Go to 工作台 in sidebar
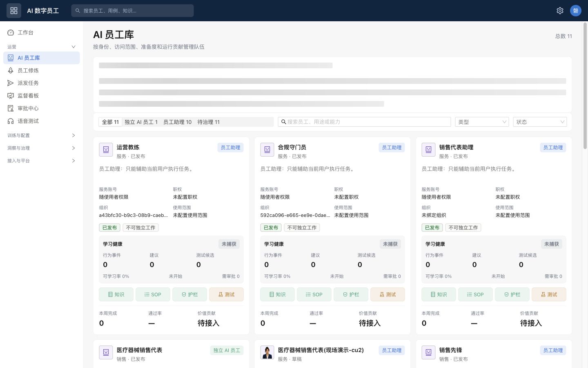This screenshot has height=368, width=588. tap(42, 32)
